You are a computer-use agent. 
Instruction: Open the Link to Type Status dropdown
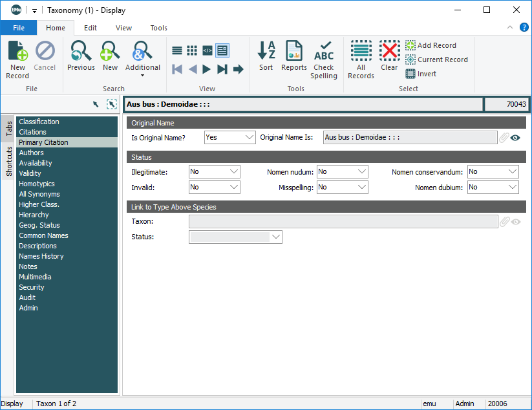(x=276, y=237)
